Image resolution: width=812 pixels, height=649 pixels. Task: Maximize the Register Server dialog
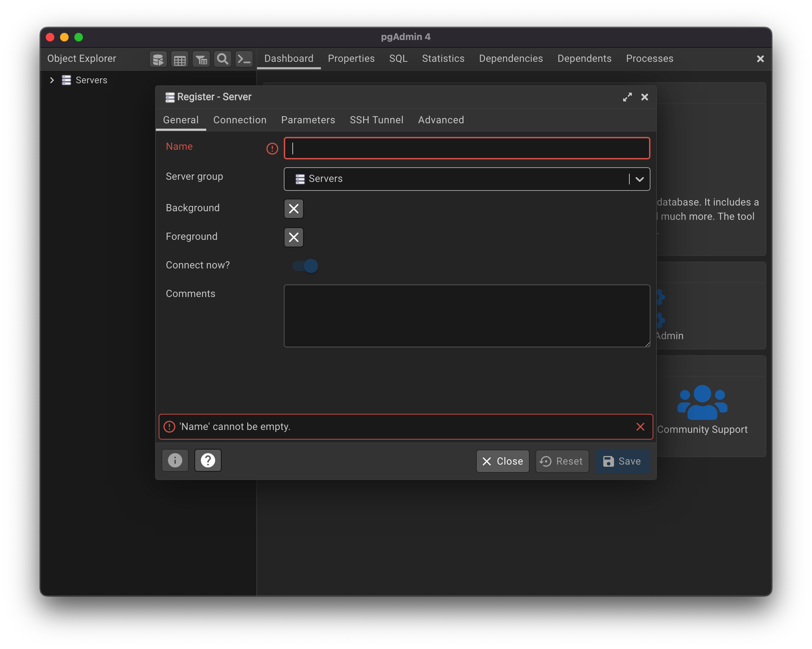click(627, 97)
